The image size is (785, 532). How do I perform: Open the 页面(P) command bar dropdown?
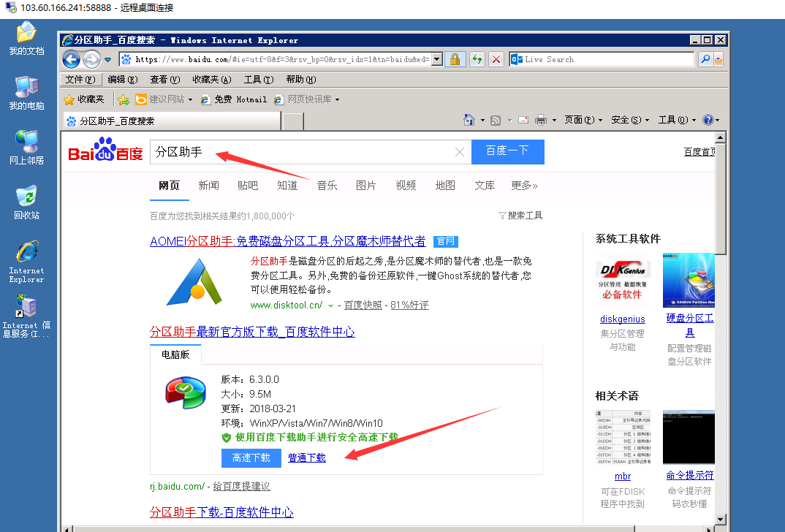pyautogui.click(x=583, y=120)
